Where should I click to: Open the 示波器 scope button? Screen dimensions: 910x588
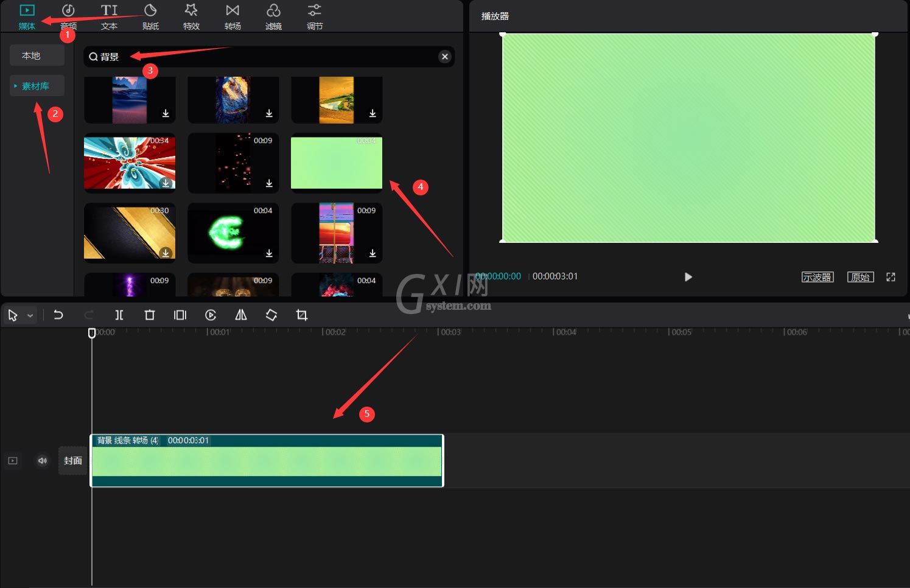click(x=817, y=277)
